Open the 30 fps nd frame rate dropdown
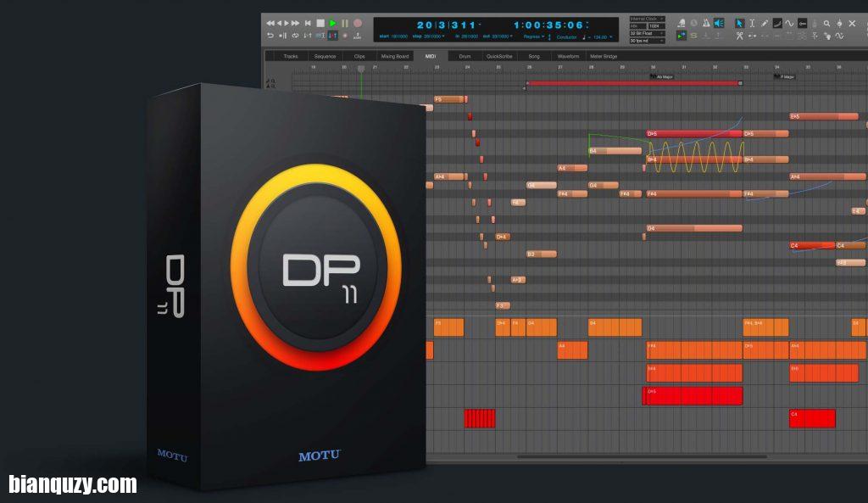The height and width of the screenshot is (503, 868). coord(648,41)
